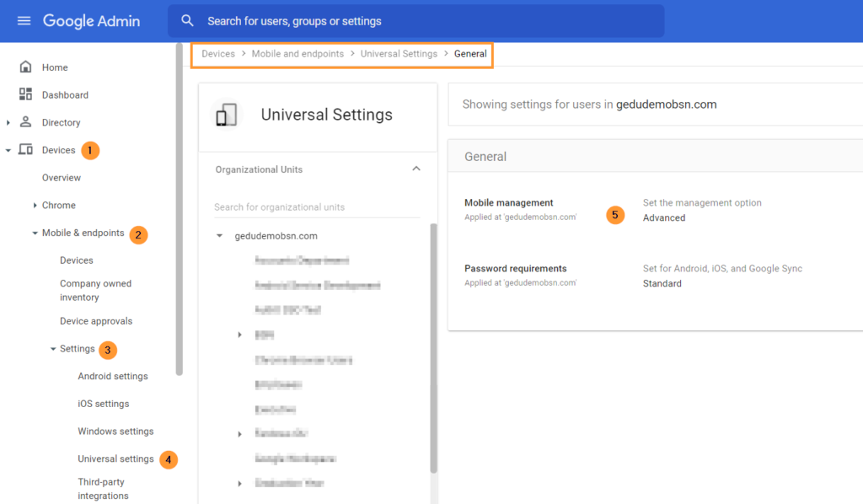Image resolution: width=863 pixels, height=504 pixels.
Task: Collapse the Mobile & endpoints arrow
Action: pos(35,233)
